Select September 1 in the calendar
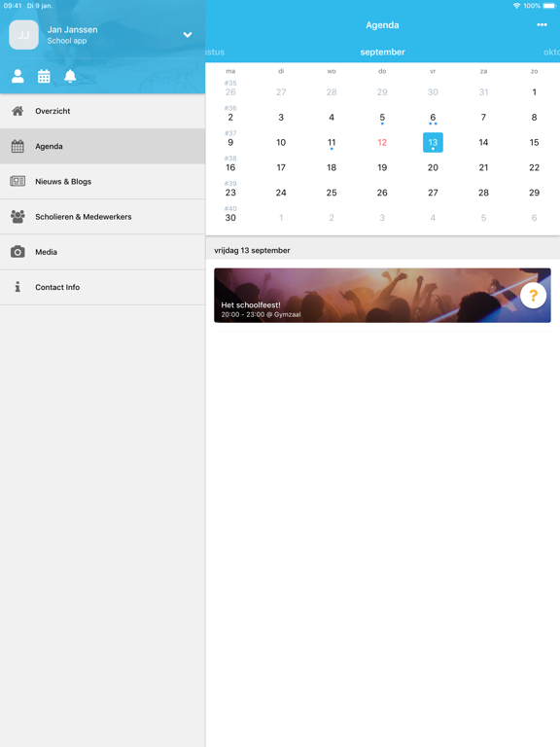This screenshot has height=747, width=560. pos(535,92)
